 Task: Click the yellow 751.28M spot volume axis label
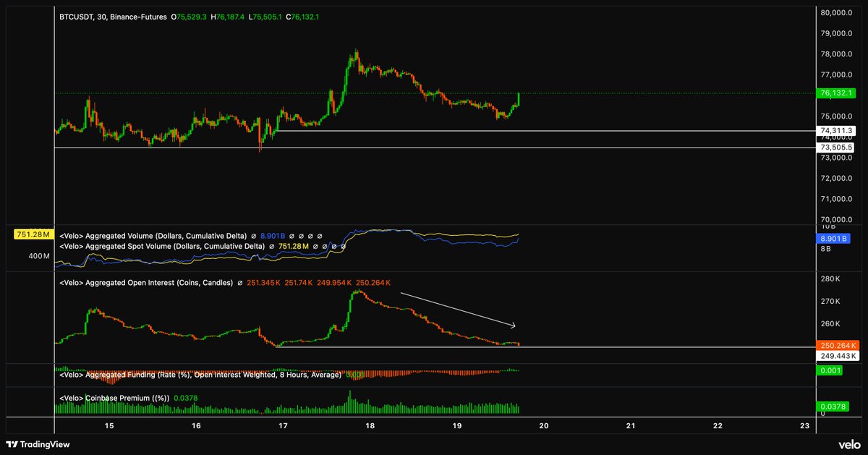coord(34,234)
